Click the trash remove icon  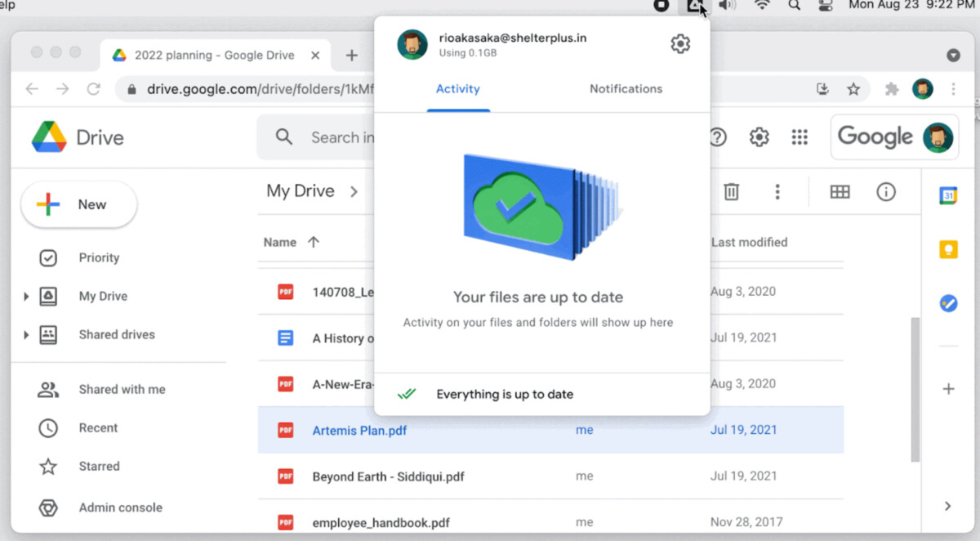click(x=732, y=192)
